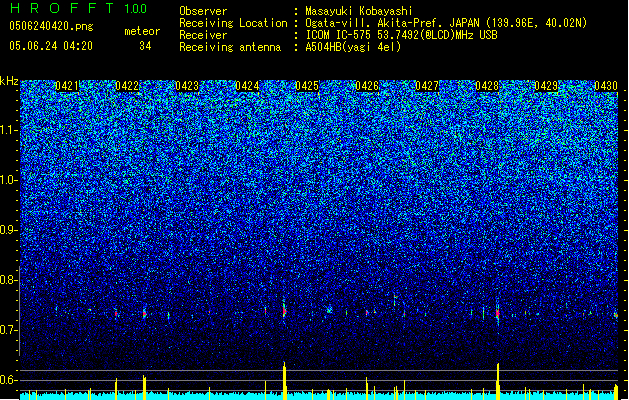The image size is (629, 400).
Task: Click the bright meteor echo just before 0425
Action: tap(284, 311)
